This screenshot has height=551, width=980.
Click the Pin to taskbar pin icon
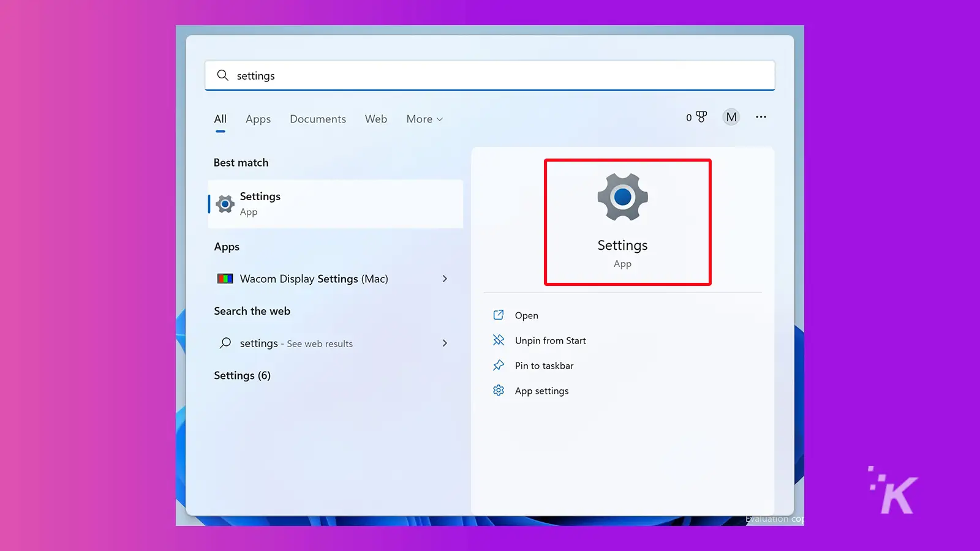click(x=499, y=365)
